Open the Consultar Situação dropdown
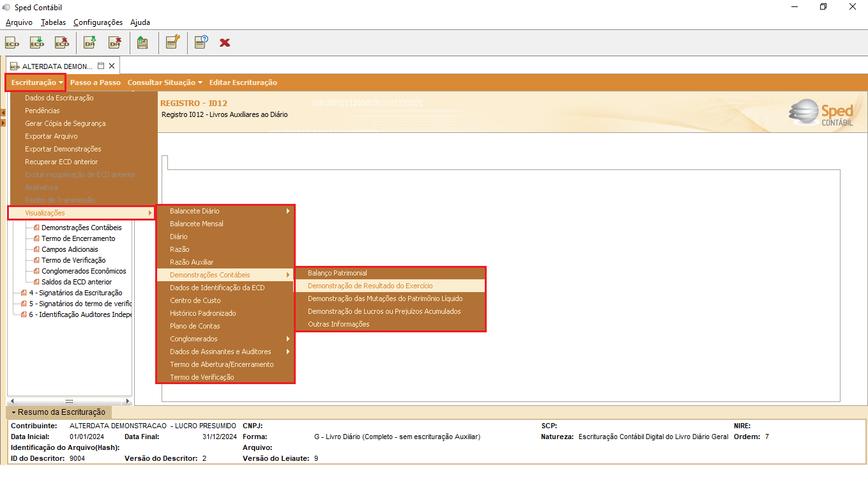 point(164,82)
